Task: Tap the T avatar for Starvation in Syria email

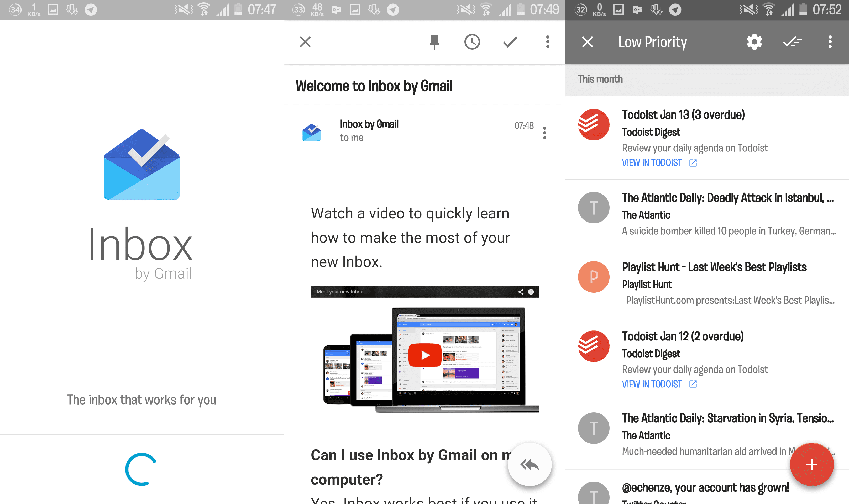Action: click(594, 428)
